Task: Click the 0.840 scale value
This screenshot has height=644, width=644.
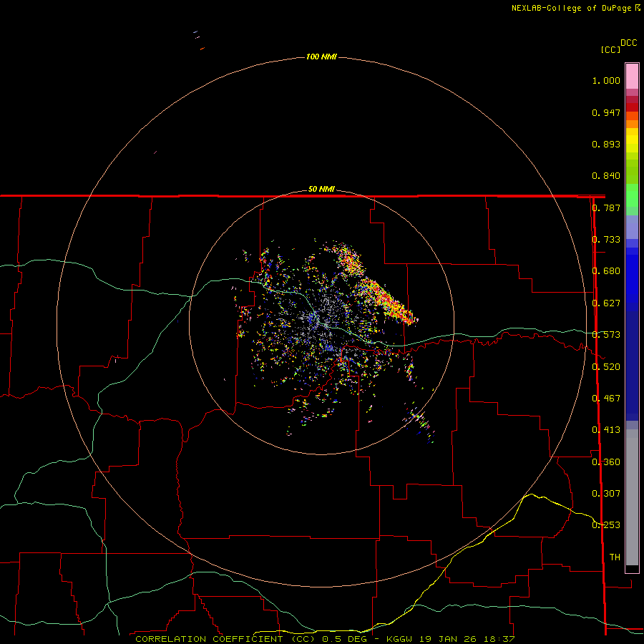Action: (x=606, y=176)
